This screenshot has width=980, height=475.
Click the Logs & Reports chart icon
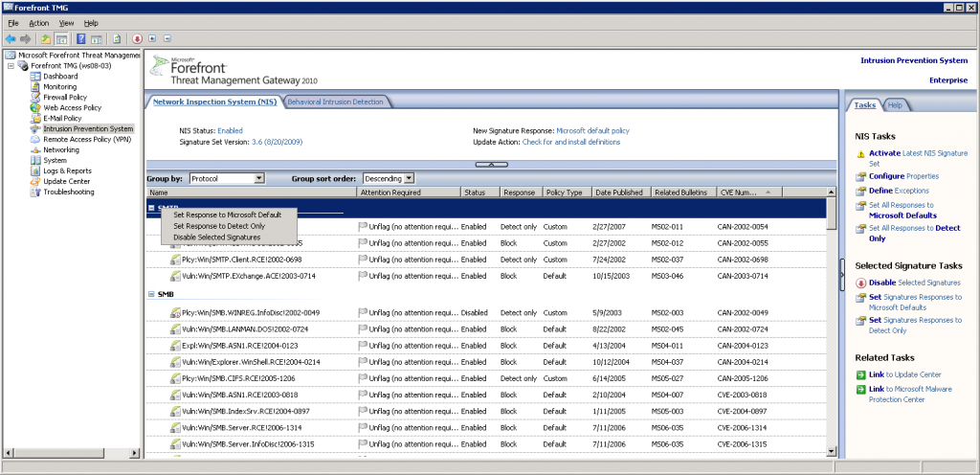pyautogui.click(x=35, y=170)
